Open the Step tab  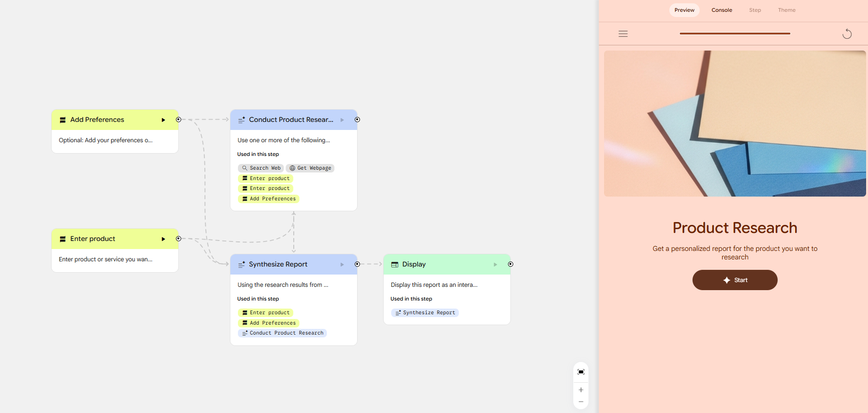click(x=755, y=10)
